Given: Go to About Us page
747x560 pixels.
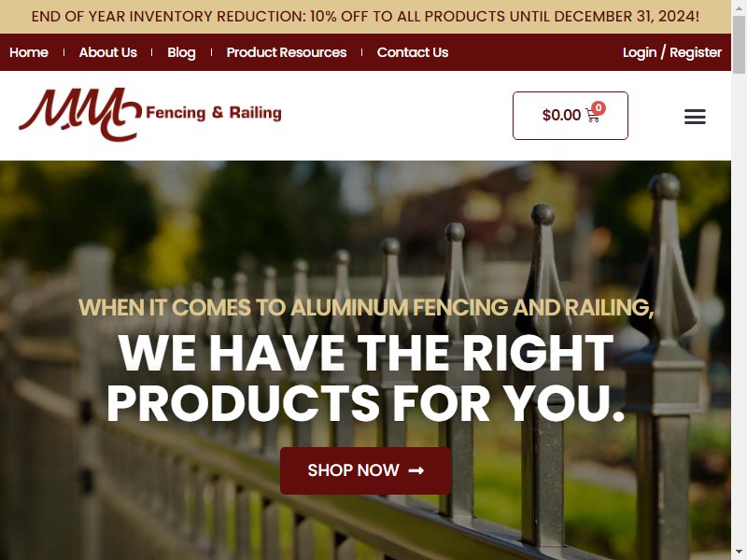Looking at the screenshot, I should tap(108, 52).
